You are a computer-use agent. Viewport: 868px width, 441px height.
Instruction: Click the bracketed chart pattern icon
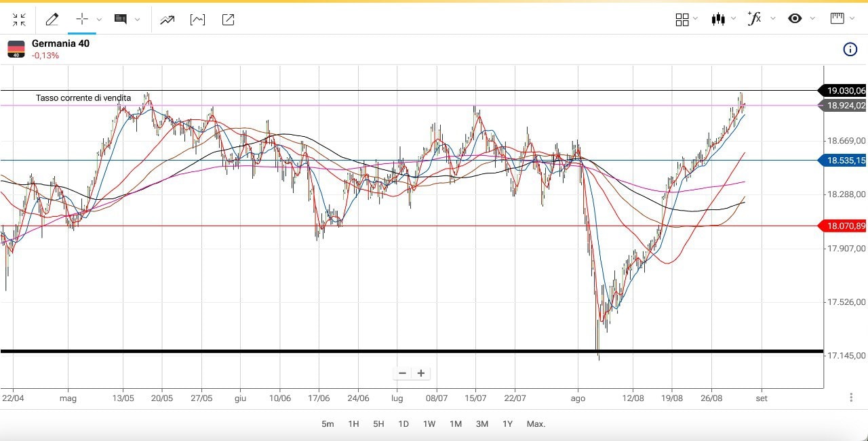tap(197, 20)
